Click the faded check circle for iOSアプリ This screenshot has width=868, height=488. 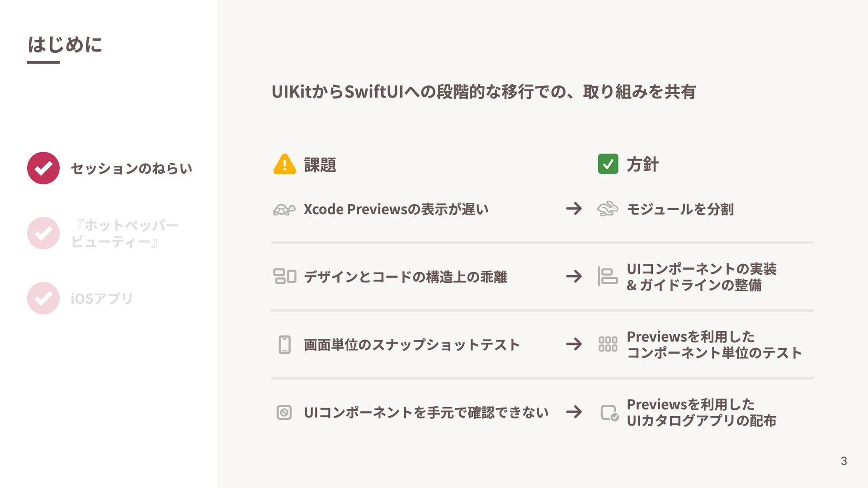pyautogui.click(x=43, y=298)
